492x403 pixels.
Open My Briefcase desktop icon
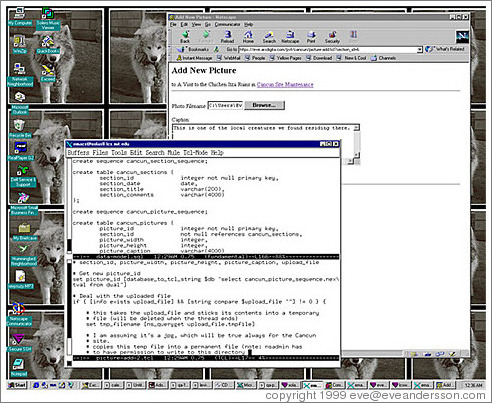(x=25, y=232)
